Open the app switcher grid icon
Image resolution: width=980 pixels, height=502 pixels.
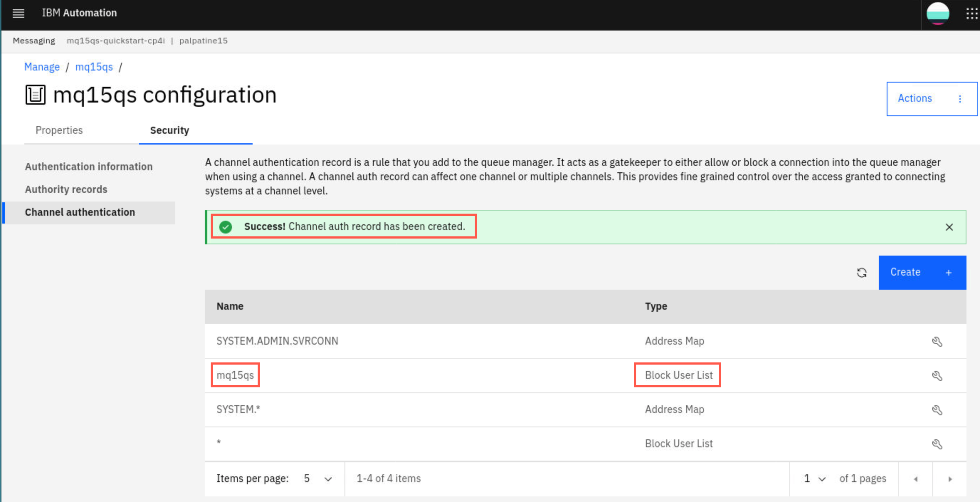coord(971,14)
